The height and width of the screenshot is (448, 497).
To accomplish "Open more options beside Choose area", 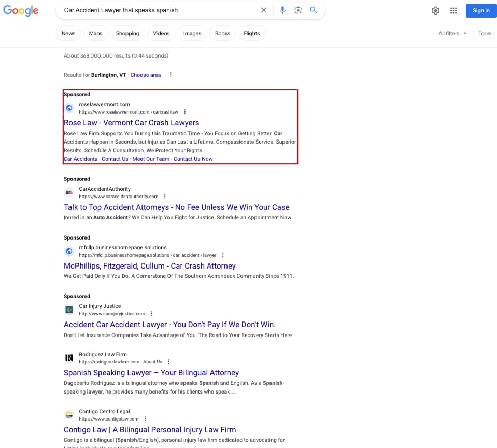I will pyautogui.click(x=171, y=75).
